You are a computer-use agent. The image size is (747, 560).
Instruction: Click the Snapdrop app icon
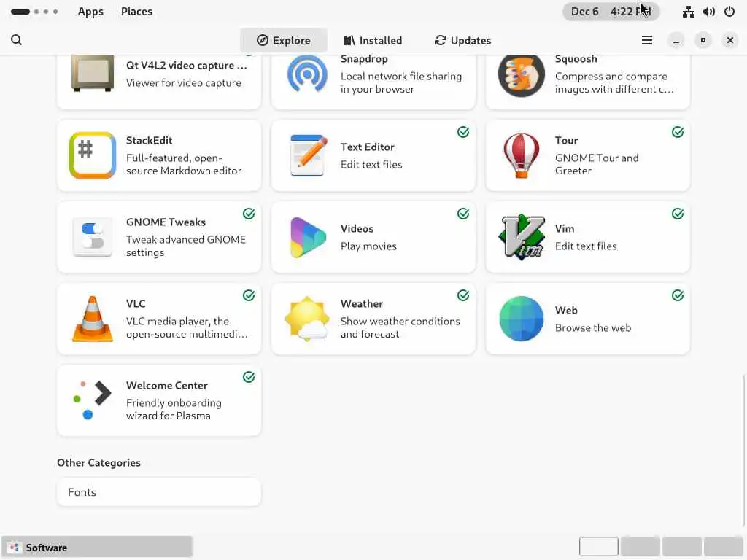click(307, 74)
